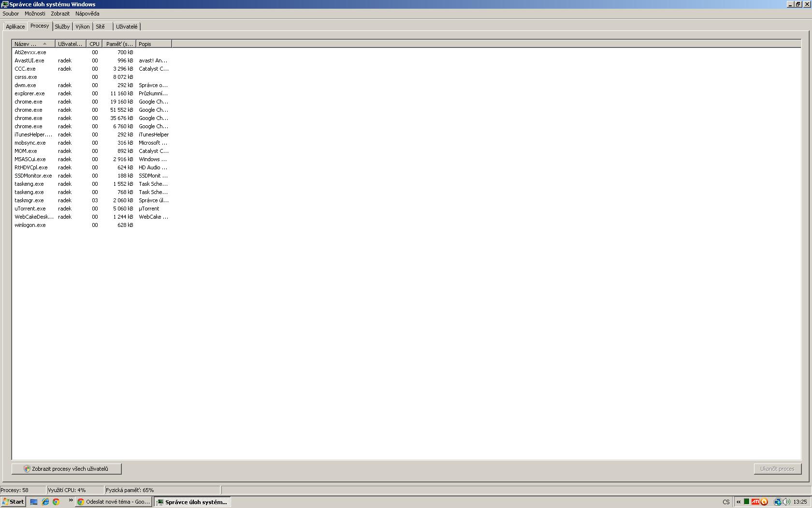Open the Zobrazit menu
The width and height of the screenshot is (812, 508).
point(60,14)
